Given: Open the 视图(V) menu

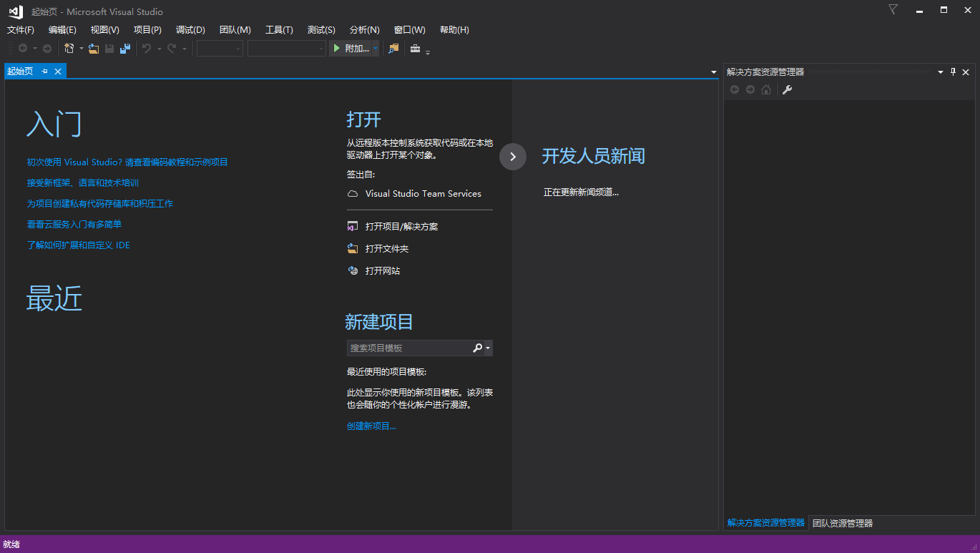Looking at the screenshot, I should [x=105, y=29].
